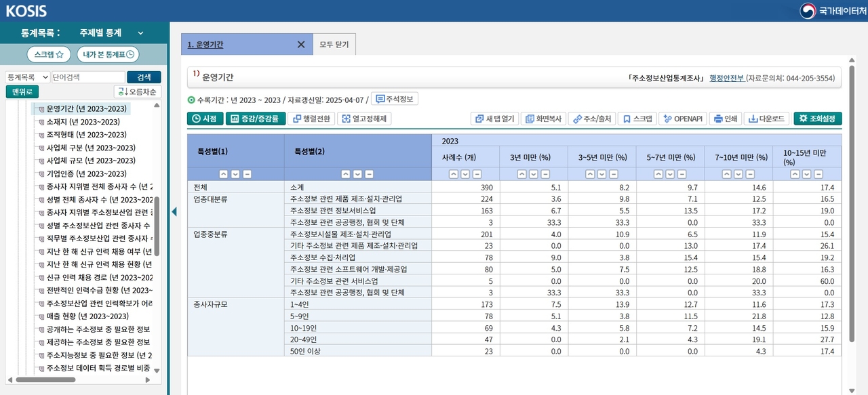Viewport: 868px width, 395px height.
Task: Sort 3~5년 미만 (%) column descending
Action: [x=601, y=174]
